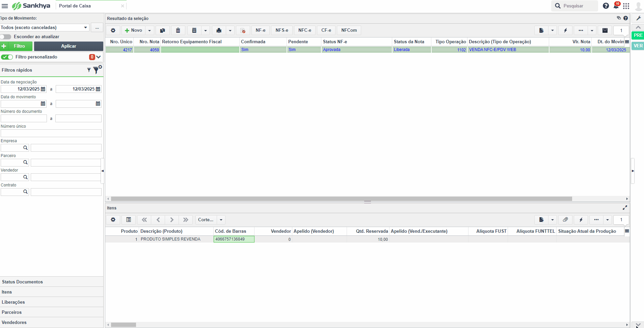Click the green Filtro button
The image size is (644, 328).
[16, 46]
